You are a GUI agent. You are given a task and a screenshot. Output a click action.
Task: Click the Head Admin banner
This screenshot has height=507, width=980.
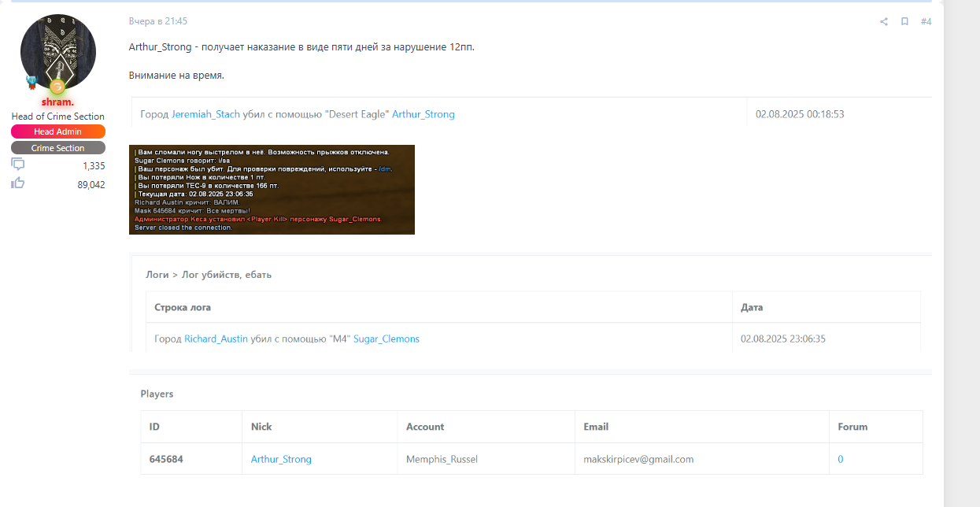click(57, 131)
